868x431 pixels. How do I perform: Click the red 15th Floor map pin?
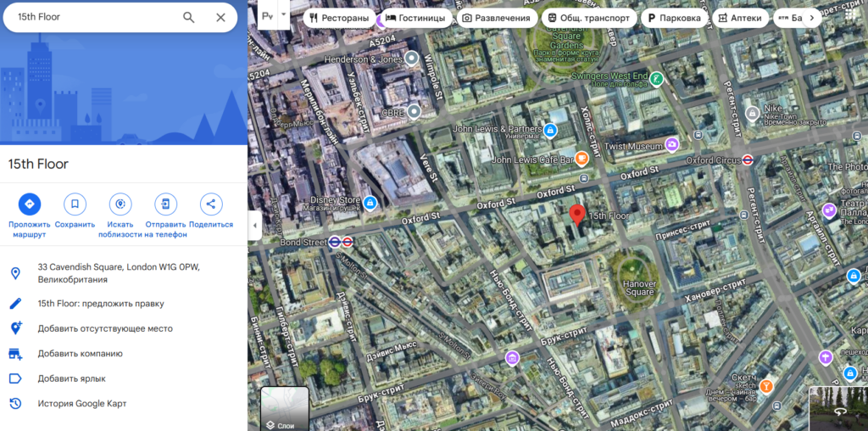(x=577, y=215)
